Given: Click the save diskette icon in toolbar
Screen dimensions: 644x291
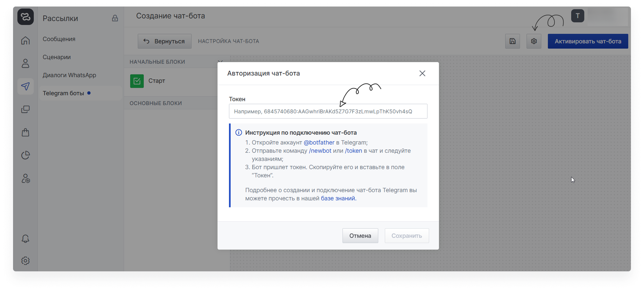Looking at the screenshot, I should pyautogui.click(x=512, y=41).
